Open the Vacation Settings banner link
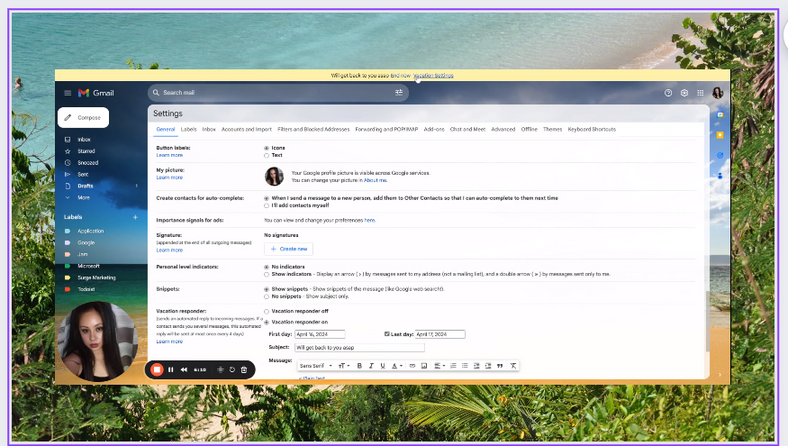Image resolution: width=788 pixels, height=446 pixels. click(433, 75)
